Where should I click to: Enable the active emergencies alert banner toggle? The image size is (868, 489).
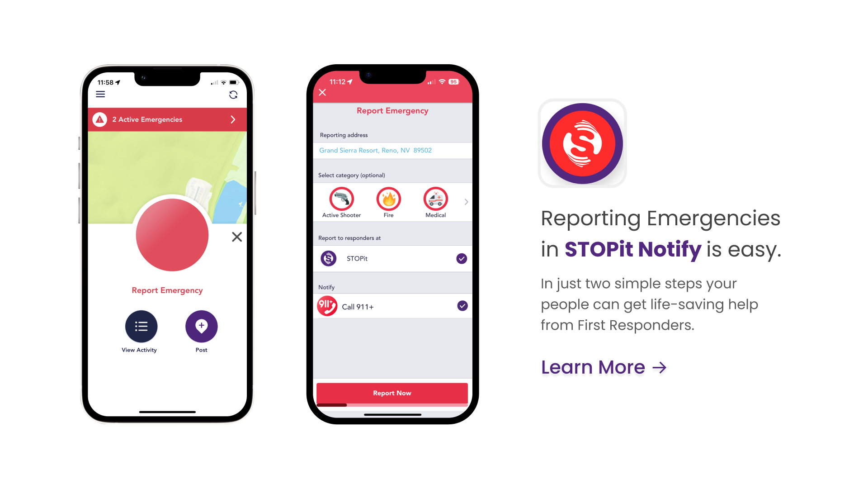click(x=234, y=119)
